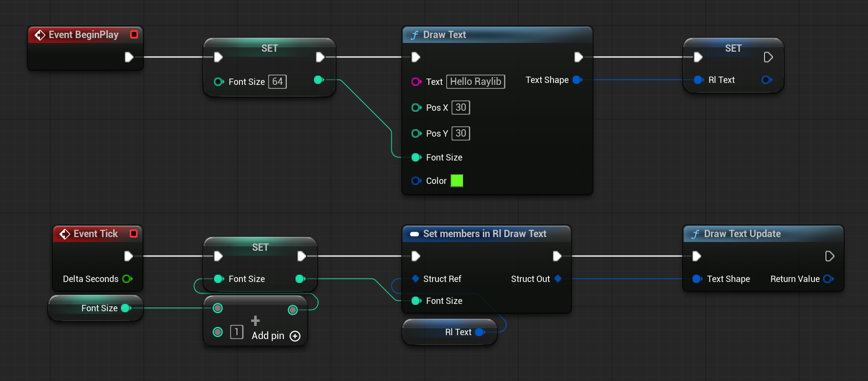Click the exec output pin of the Draw Text node

[x=579, y=57]
